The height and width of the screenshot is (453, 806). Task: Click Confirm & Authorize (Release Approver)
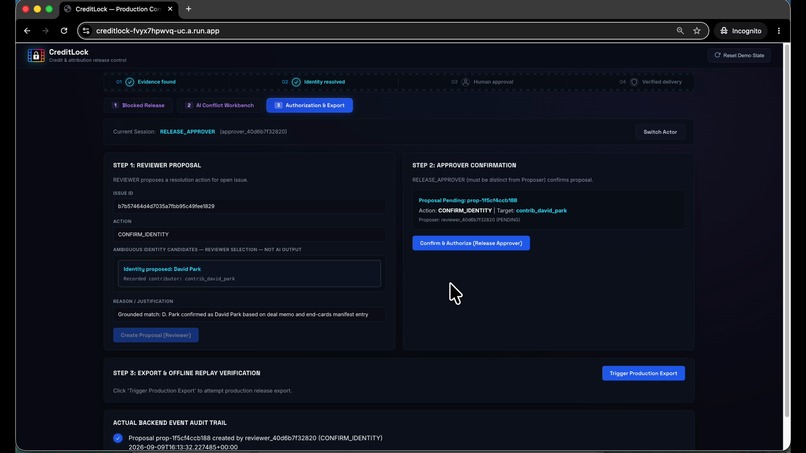471,243
